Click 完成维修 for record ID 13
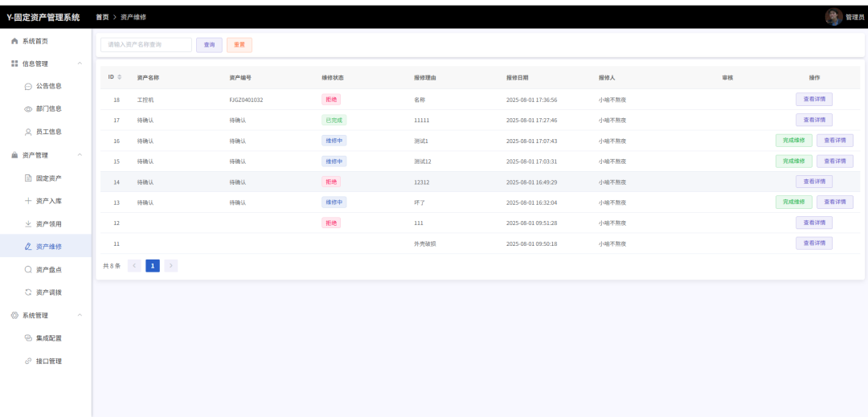The image size is (868, 417). pyautogui.click(x=794, y=202)
